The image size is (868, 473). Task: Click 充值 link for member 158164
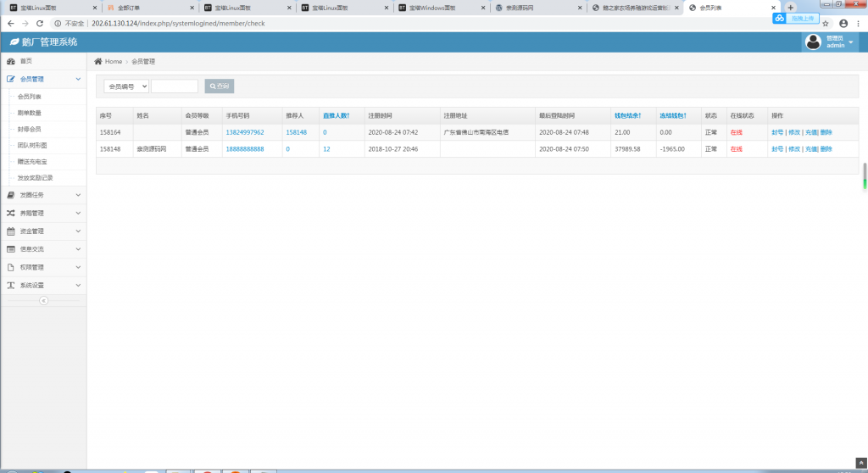810,132
